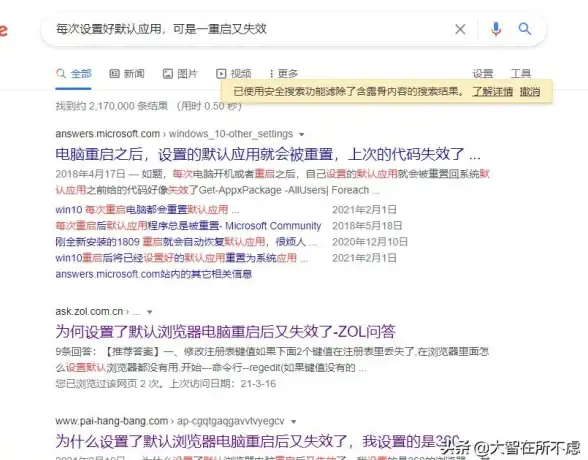Screen dimensions: 588x460
Task: Open the 更多 menu
Action: 283,74
